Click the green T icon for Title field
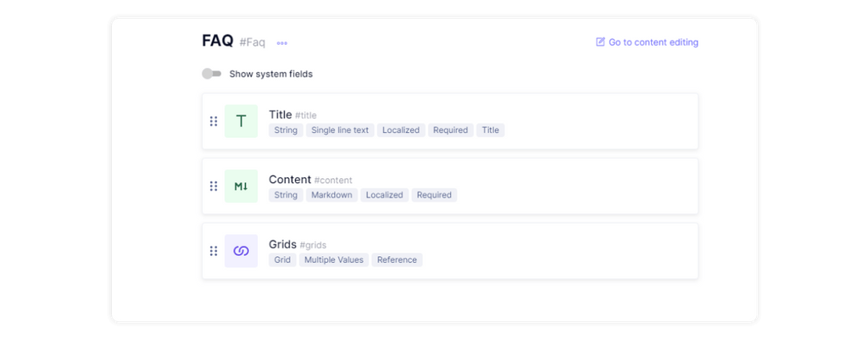 pos(241,121)
